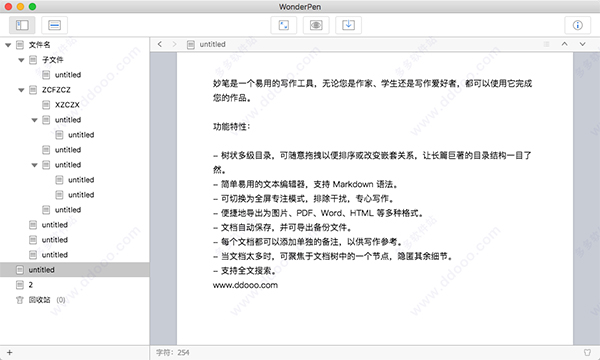Click the opening paragraph starting 妙笔是一个易用的写作工具
600x360 pixels.
[x=372, y=90]
